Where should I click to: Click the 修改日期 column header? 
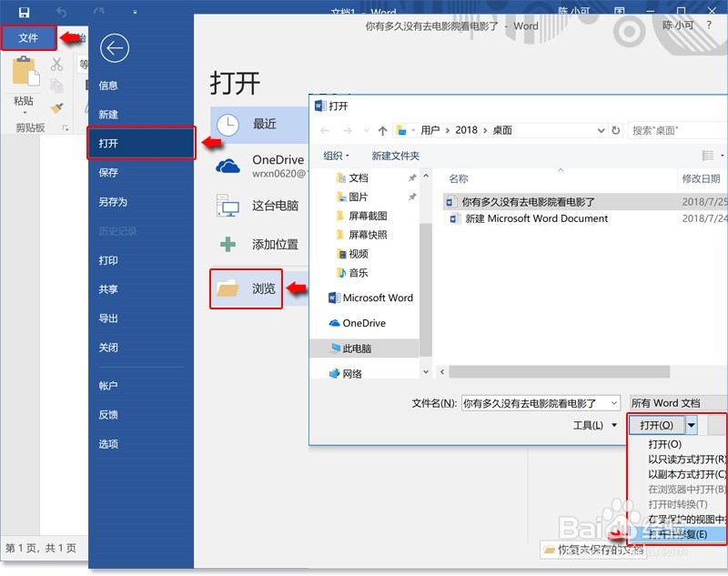(701, 178)
